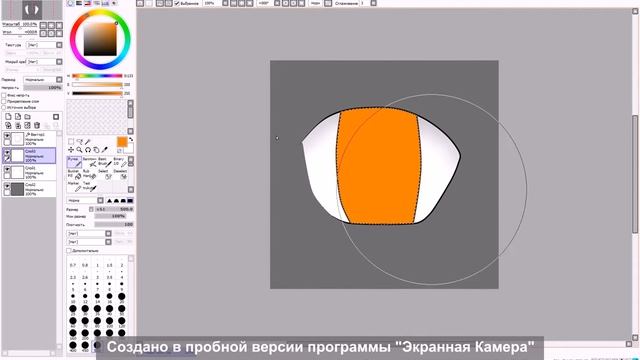Screen dimensions: 640x360
Task: Delete the selected layer with trash icon
Action: tap(37, 125)
